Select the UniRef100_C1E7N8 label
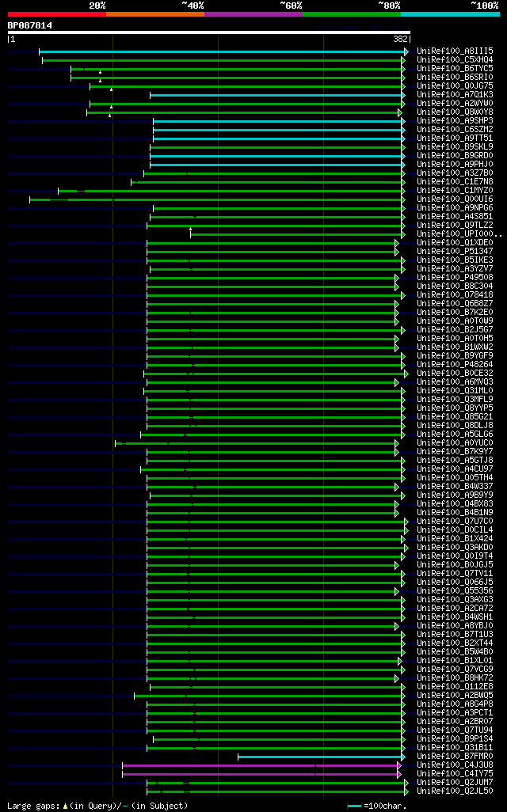Viewport: 507px width, 812px height. 455,182
